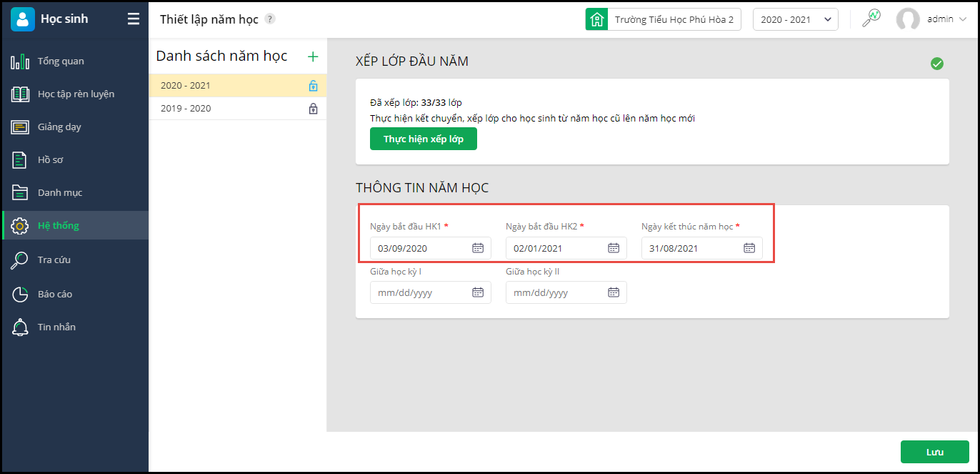
Task: Open Tổng quan in the sidebar
Action: [x=75, y=61]
